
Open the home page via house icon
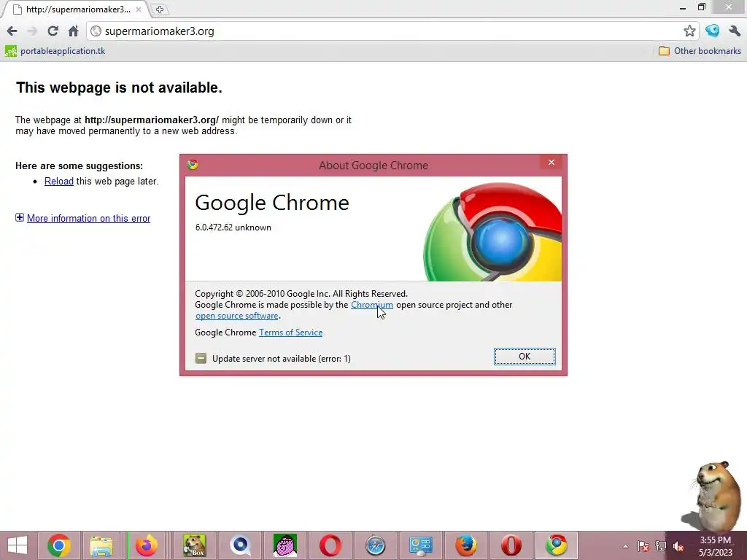(x=73, y=31)
